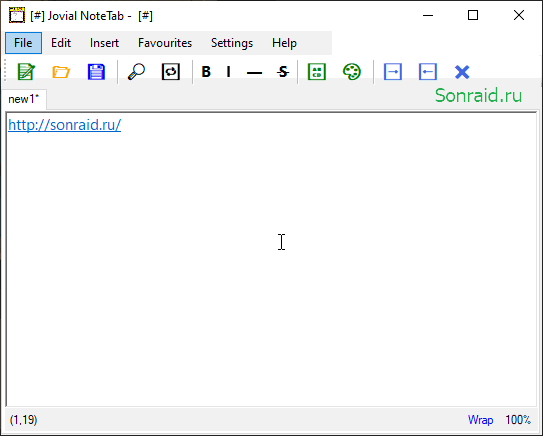
Task: Click the green Sonraid.ru label
Action: pos(478,95)
